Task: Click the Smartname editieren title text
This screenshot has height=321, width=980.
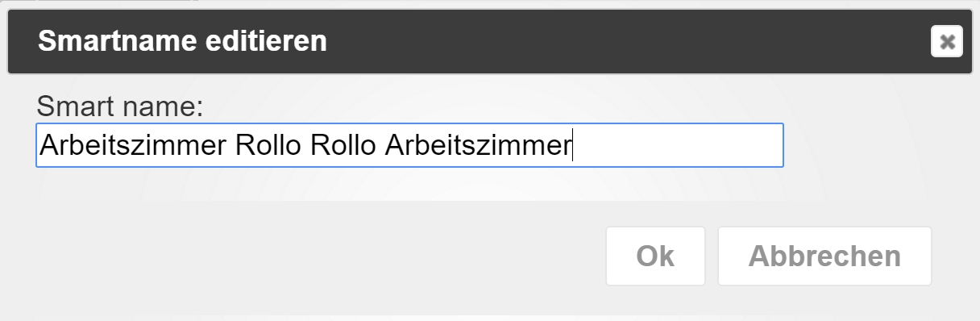Action: pyautogui.click(x=182, y=40)
